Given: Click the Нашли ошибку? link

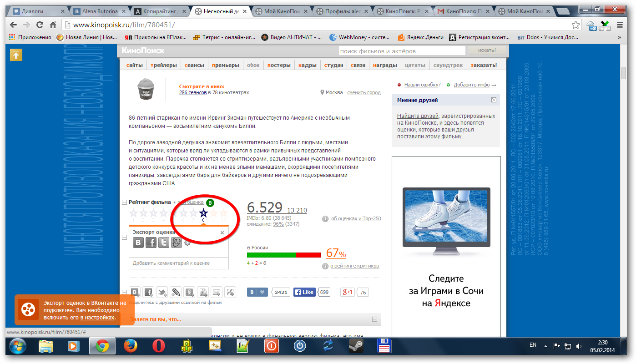Looking at the screenshot, I should (x=422, y=85).
